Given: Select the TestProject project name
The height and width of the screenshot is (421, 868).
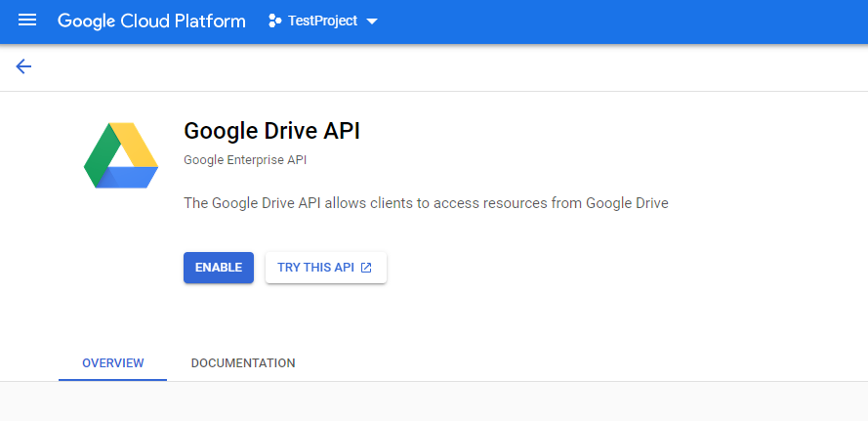Looking at the screenshot, I should [323, 21].
